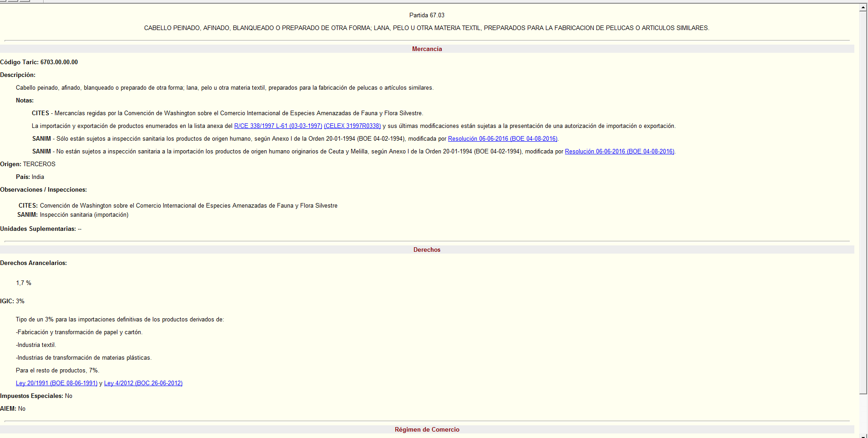Click the País: India field

click(x=30, y=177)
